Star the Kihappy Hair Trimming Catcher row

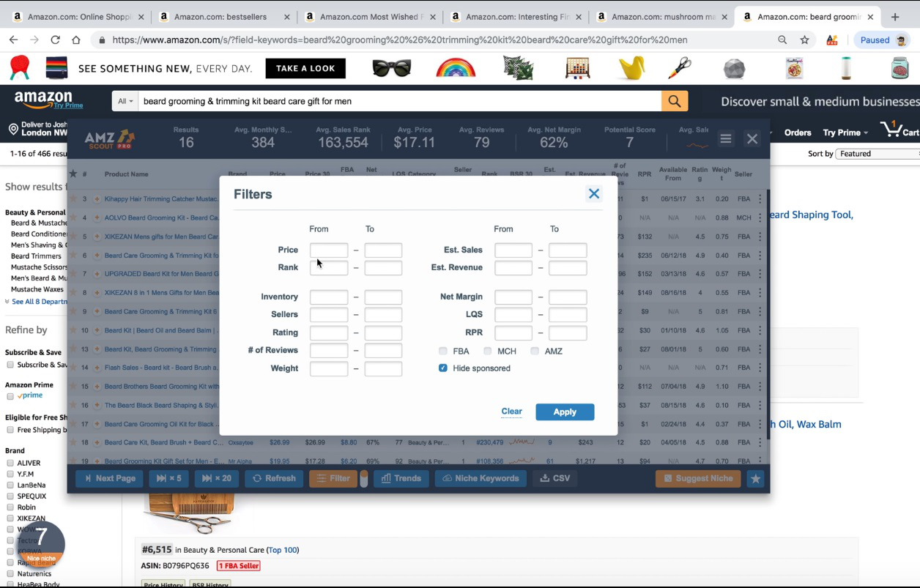click(73, 198)
